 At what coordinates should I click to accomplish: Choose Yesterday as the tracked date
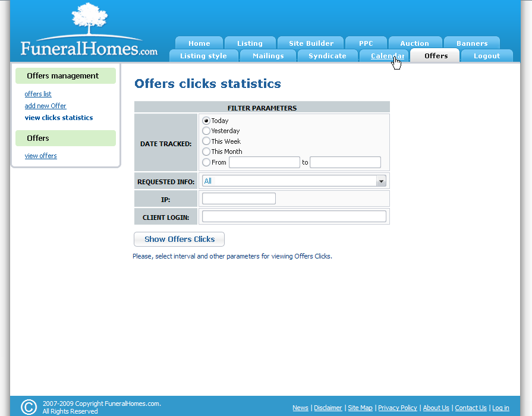tap(206, 131)
